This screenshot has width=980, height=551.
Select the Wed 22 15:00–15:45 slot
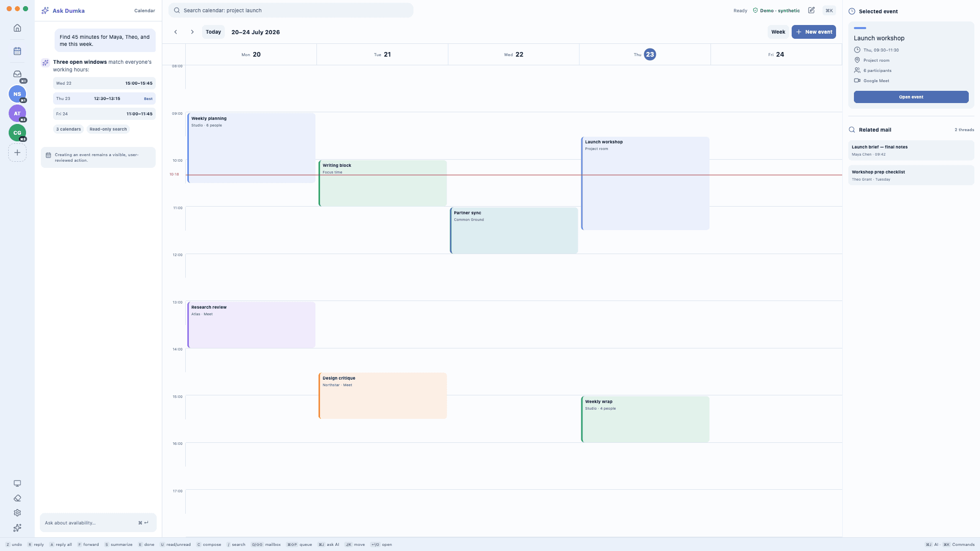[104, 83]
